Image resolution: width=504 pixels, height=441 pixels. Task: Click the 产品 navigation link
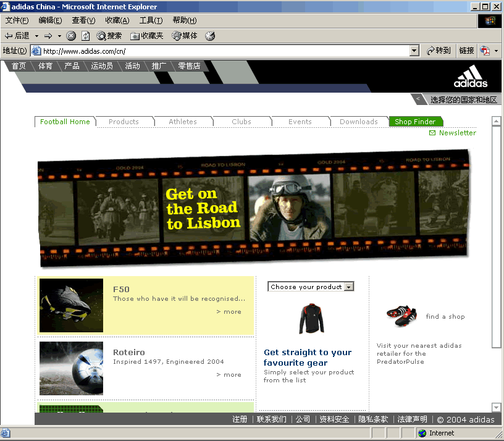72,66
